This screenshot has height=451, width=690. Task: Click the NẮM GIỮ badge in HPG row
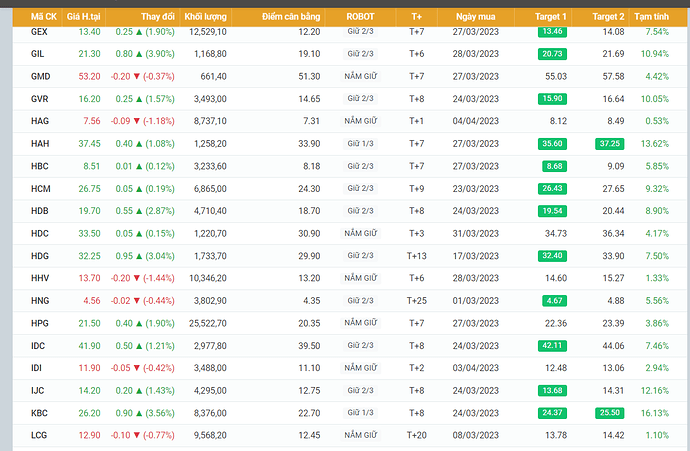tap(360, 323)
